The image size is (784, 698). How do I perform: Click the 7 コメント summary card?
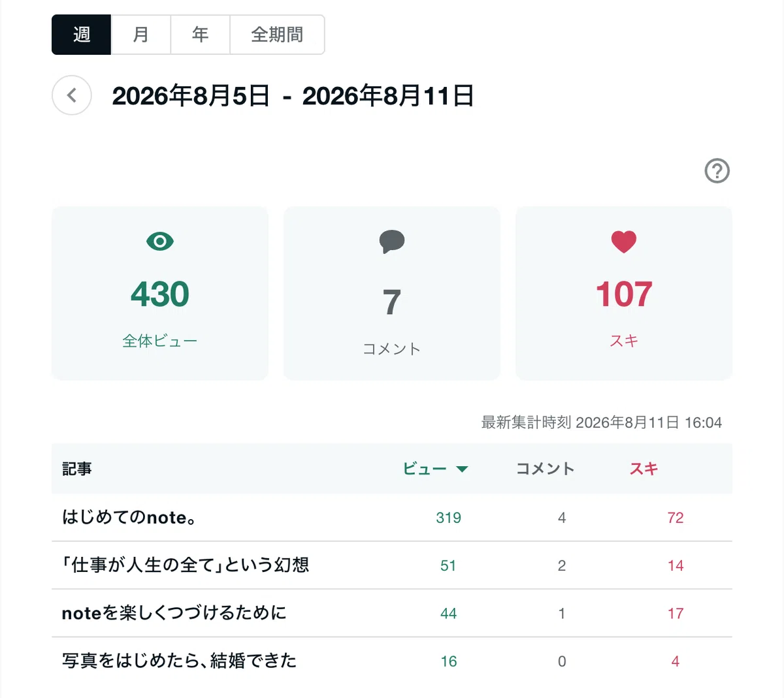392,293
